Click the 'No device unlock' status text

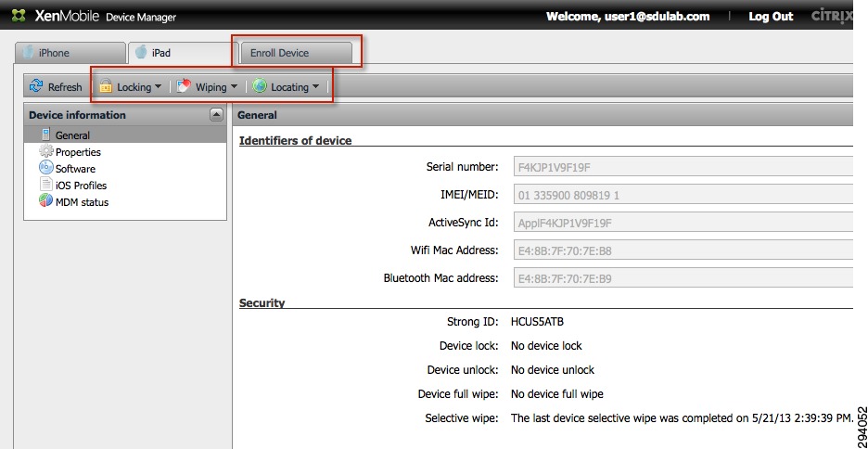click(553, 370)
